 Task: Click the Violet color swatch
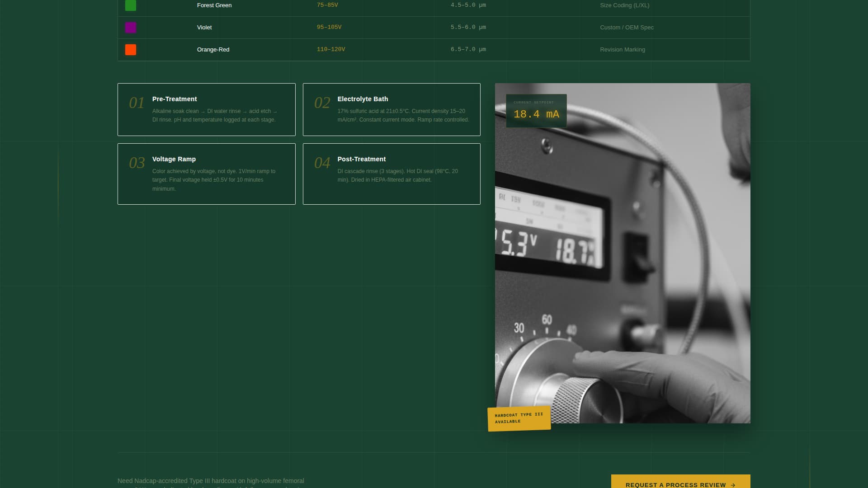click(131, 28)
